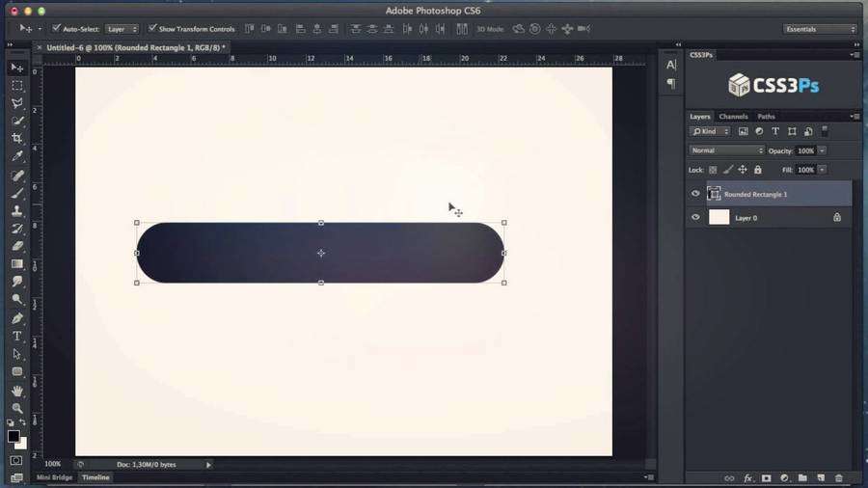Viewport: 868px width, 488px height.
Task: Toggle lock all
Action: pyautogui.click(x=758, y=170)
